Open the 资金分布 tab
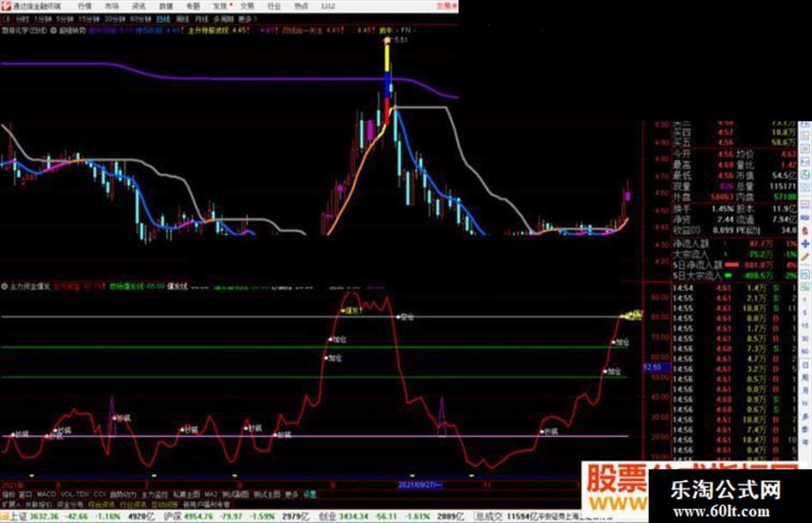The width and height of the screenshot is (812, 523). [x=70, y=504]
